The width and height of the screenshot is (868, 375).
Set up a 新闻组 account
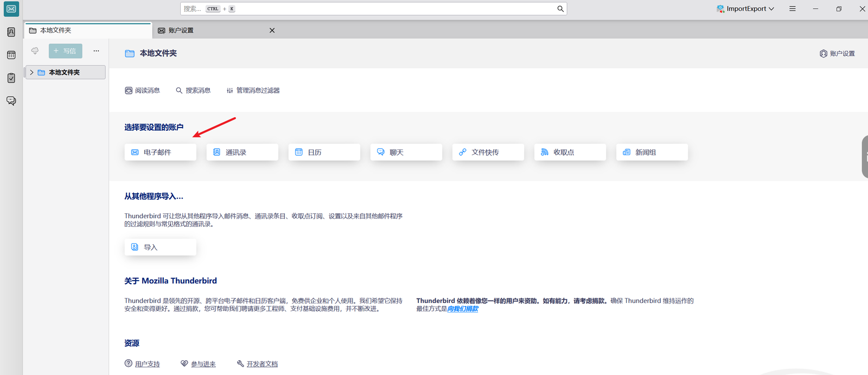pyautogui.click(x=652, y=152)
